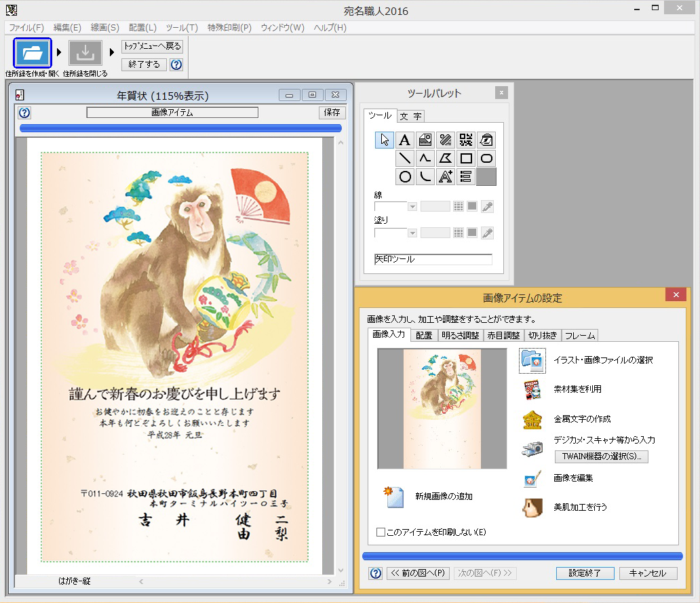Select the text 'A' tool in palette
Screen dimensions: 700x603
[404, 140]
